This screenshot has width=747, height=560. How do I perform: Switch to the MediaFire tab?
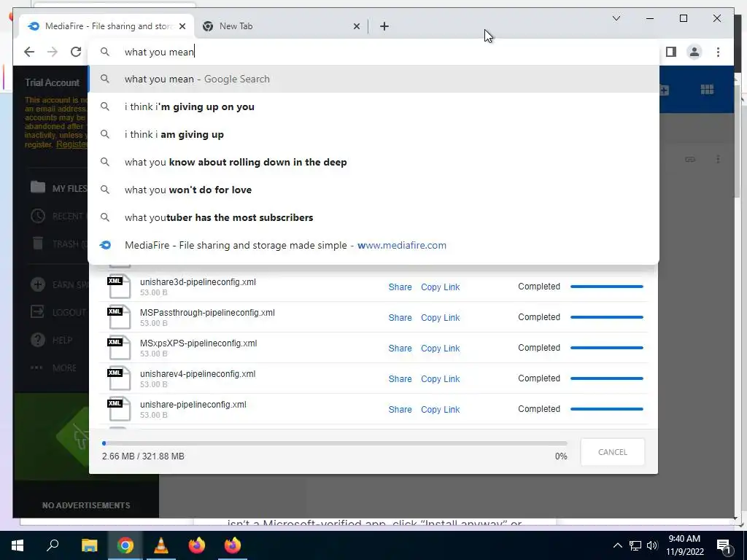(x=107, y=26)
